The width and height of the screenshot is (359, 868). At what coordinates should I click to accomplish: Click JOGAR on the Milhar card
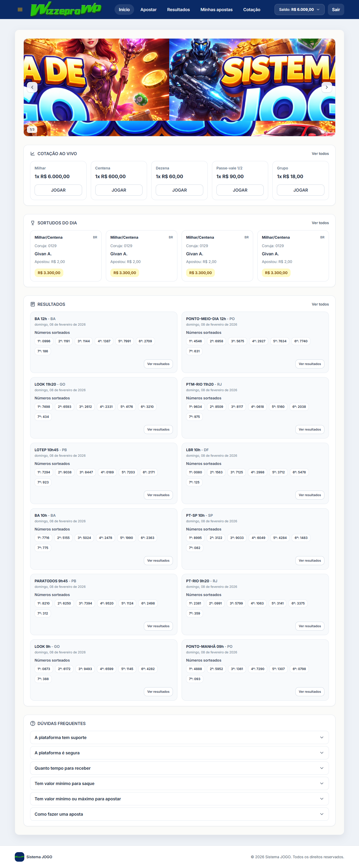click(x=58, y=190)
